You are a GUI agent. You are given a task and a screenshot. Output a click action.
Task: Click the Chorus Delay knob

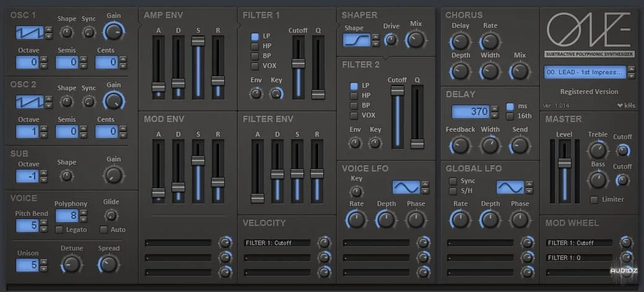tap(460, 41)
